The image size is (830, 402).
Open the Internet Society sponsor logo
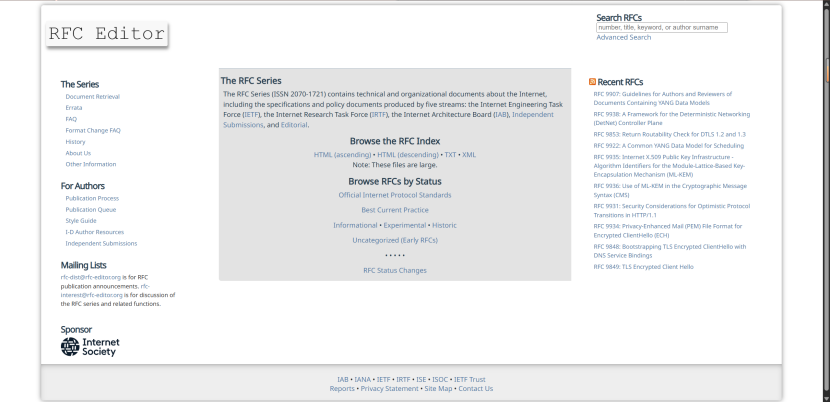[90, 347]
